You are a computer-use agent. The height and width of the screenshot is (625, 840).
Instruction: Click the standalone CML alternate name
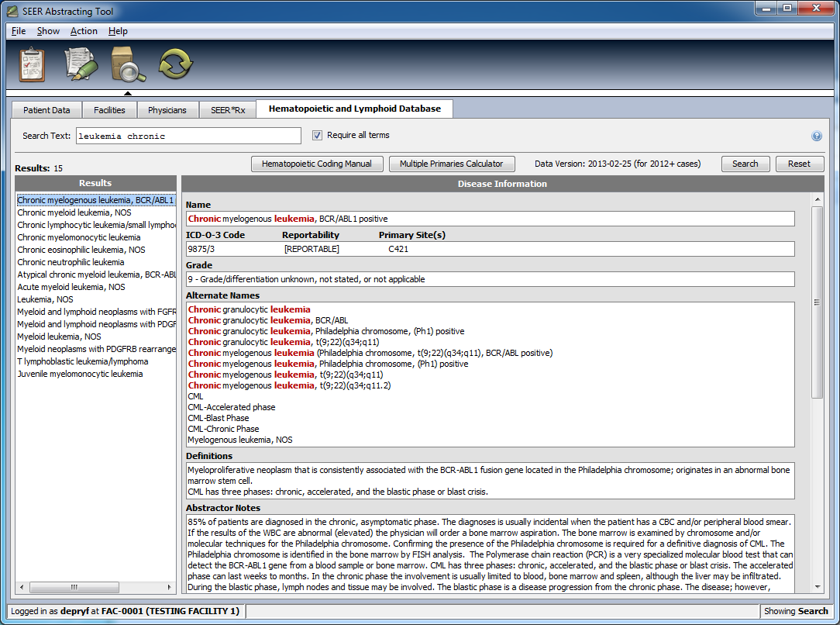(195, 397)
